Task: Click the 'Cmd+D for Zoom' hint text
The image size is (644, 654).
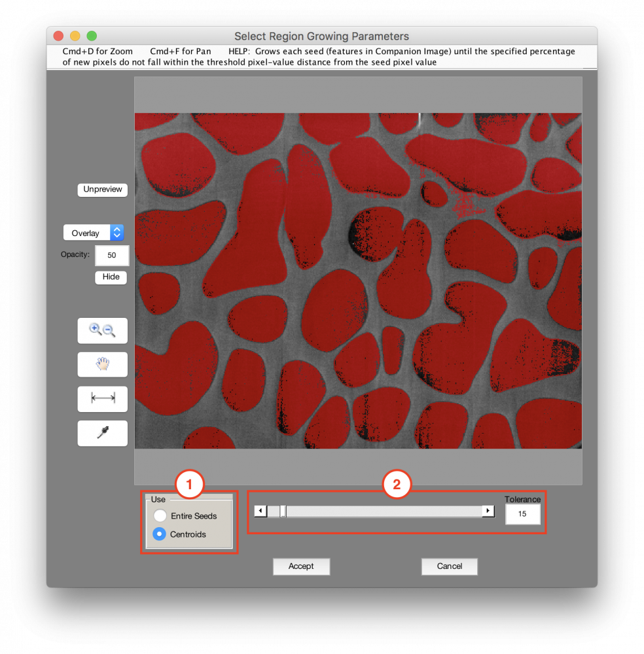Action: pyautogui.click(x=98, y=51)
